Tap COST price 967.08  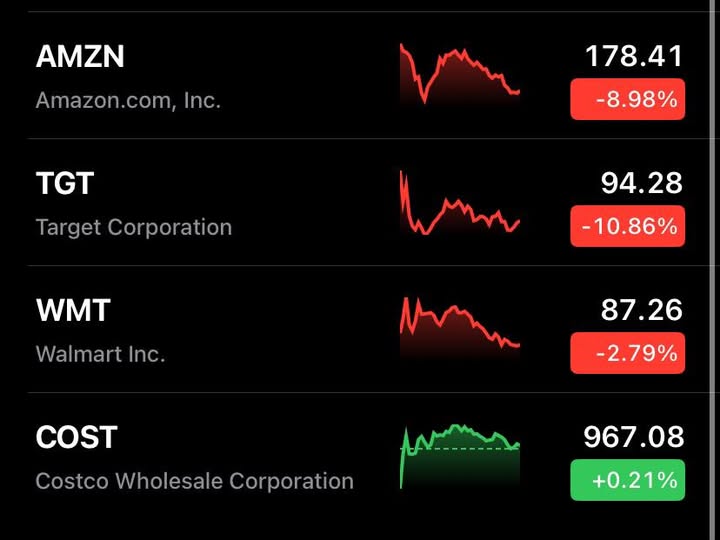click(634, 437)
